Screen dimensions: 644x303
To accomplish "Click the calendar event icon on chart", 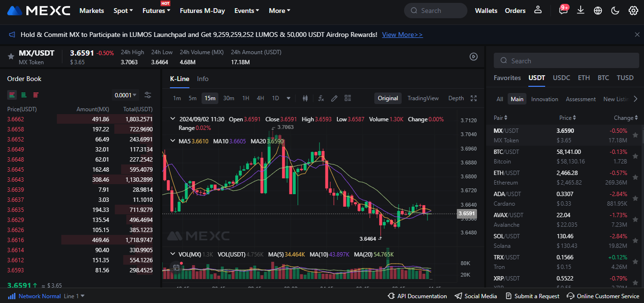I will (x=176, y=267).
